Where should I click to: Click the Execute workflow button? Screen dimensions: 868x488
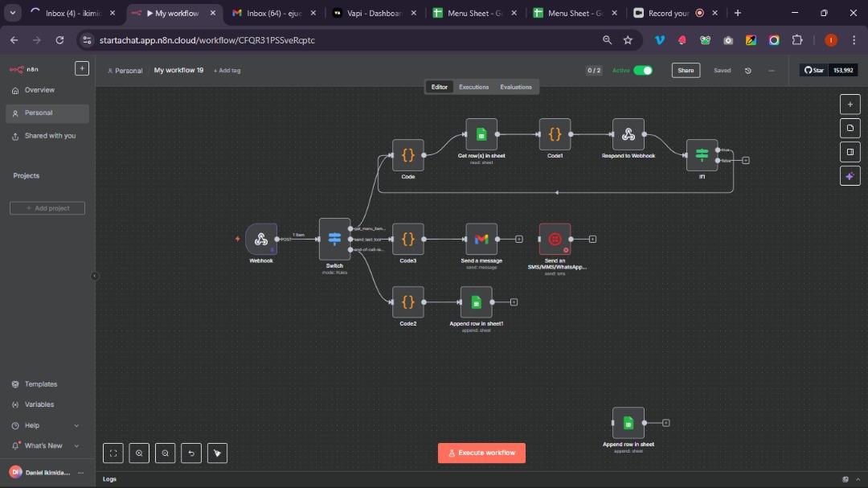click(481, 453)
